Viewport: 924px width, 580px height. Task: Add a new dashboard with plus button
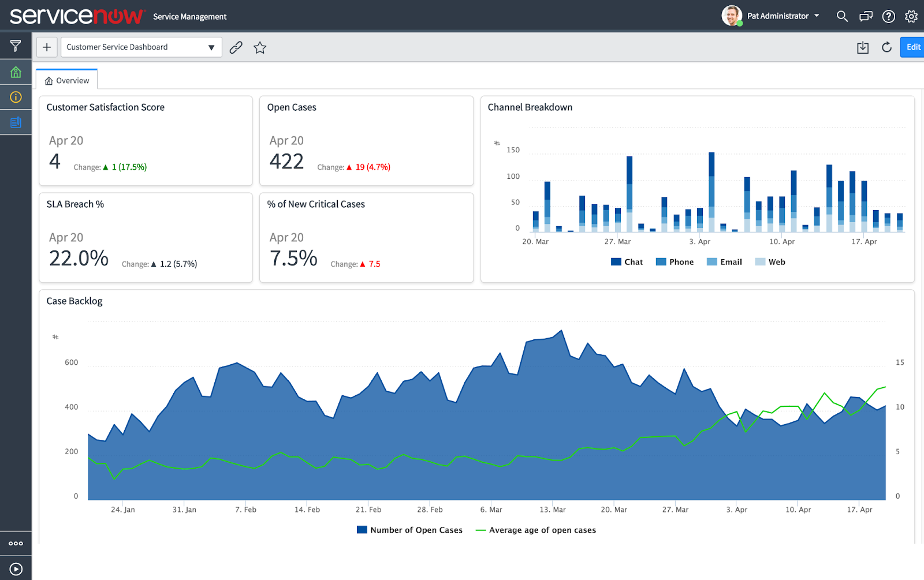tap(47, 47)
